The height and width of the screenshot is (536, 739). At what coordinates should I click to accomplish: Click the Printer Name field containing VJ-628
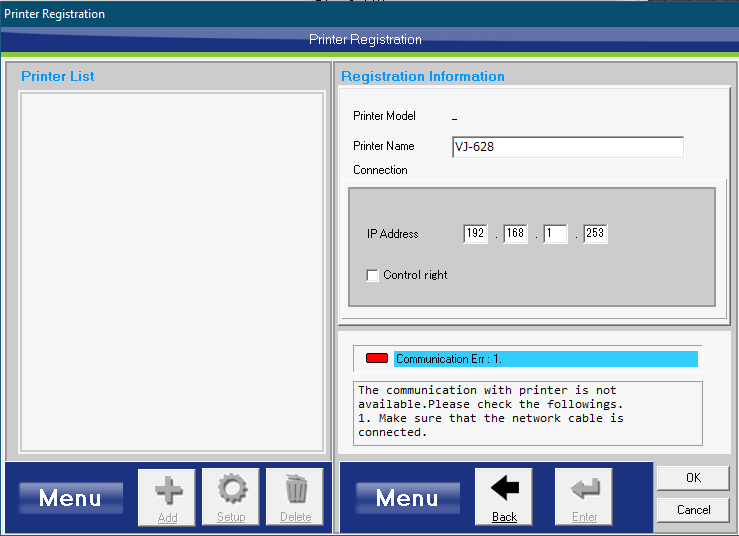[568, 147]
